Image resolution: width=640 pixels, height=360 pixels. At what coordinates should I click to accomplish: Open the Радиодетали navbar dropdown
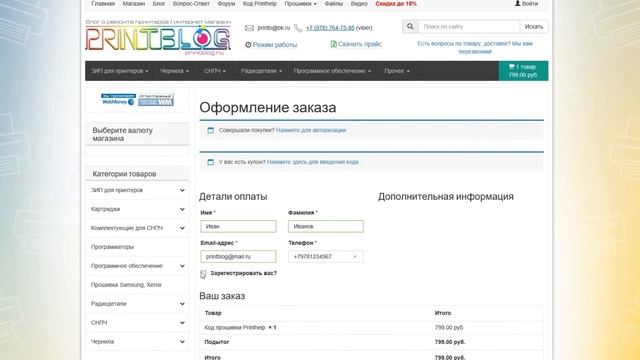click(261, 71)
